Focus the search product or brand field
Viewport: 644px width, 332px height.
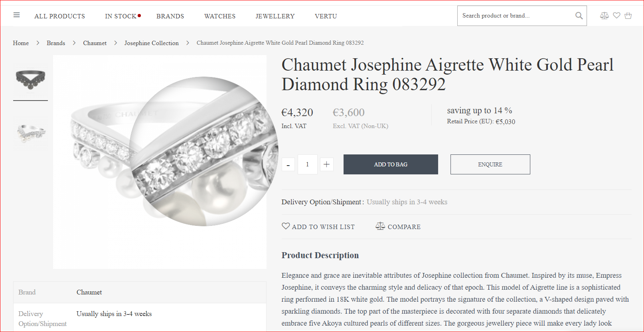coord(515,16)
